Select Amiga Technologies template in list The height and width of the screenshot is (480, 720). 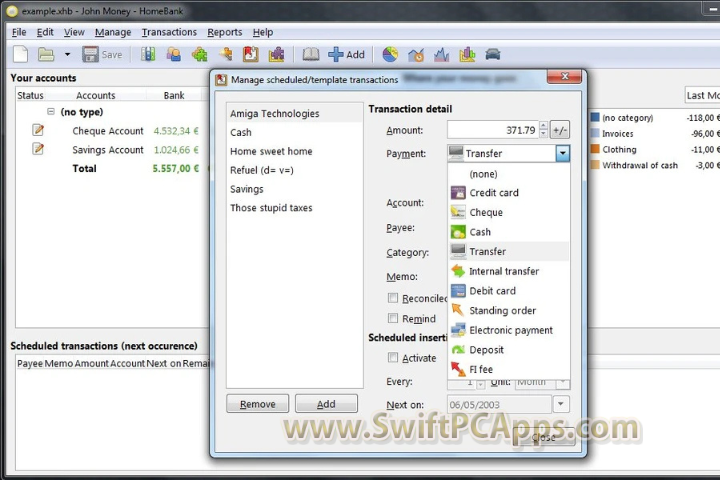[x=294, y=113]
